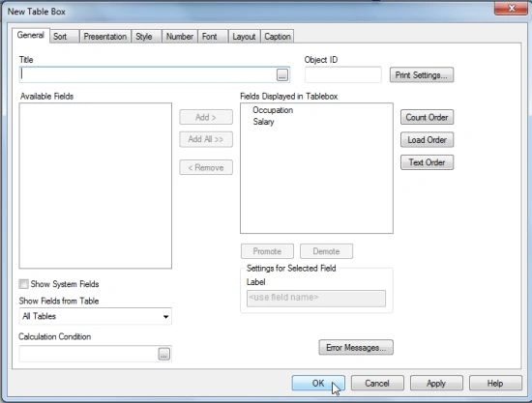Click the Label field for selected field
Viewport: 532px width, 403px height.
coord(316,299)
